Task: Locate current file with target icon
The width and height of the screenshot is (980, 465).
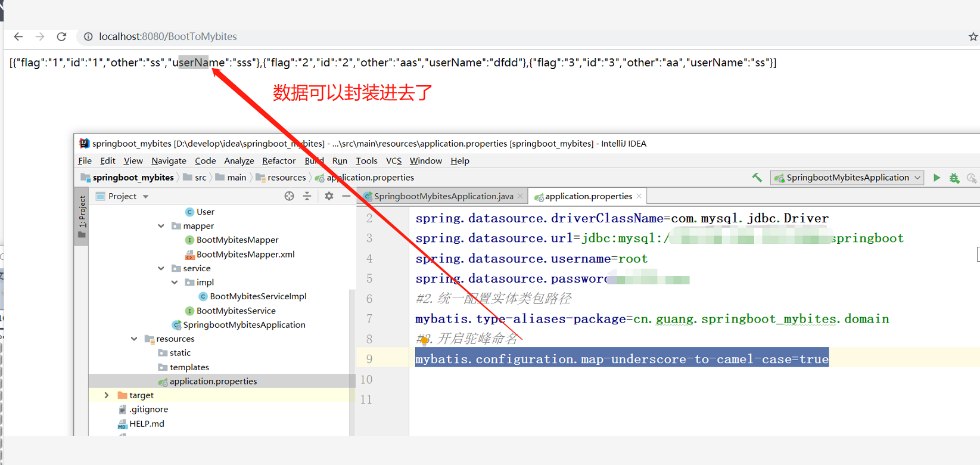Action: (x=289, y=196)
